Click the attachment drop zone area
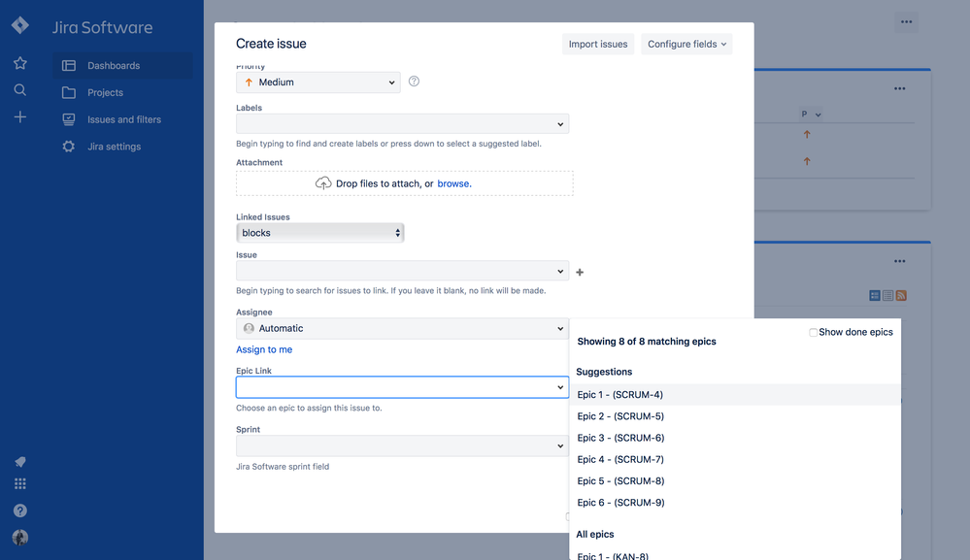 click(x=405, y=183)
